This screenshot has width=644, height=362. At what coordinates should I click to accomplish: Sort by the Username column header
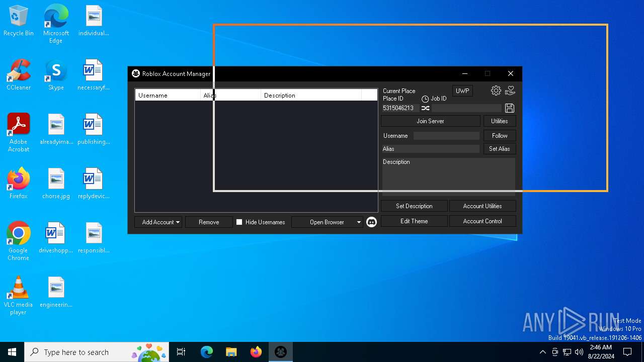(168, 95)
